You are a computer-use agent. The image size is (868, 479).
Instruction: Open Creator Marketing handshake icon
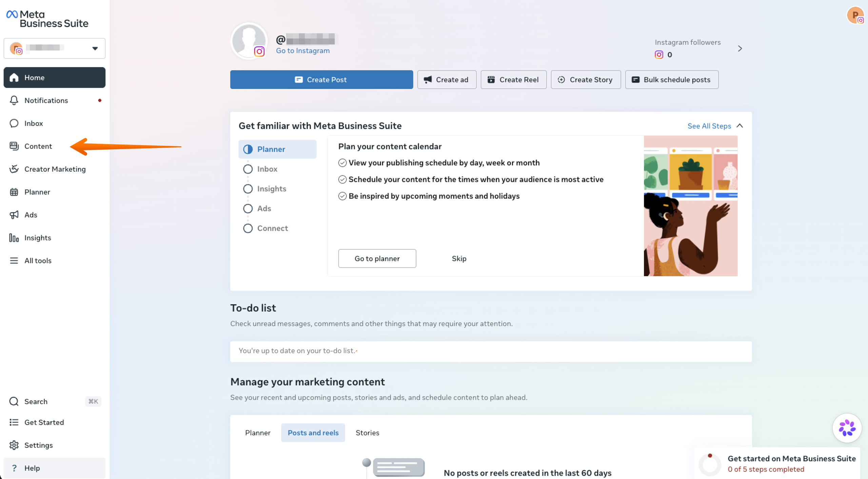[14, 169]
